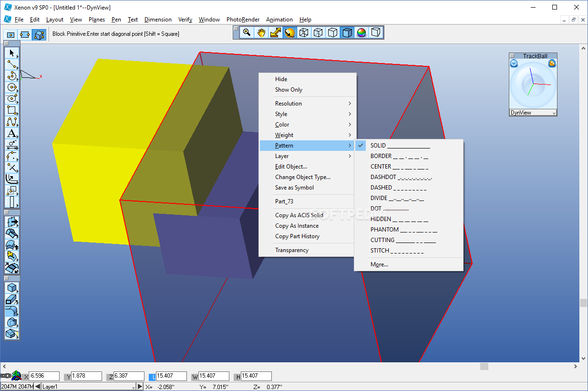Select the checked SOLID pattern

click(x=409, y=146)
